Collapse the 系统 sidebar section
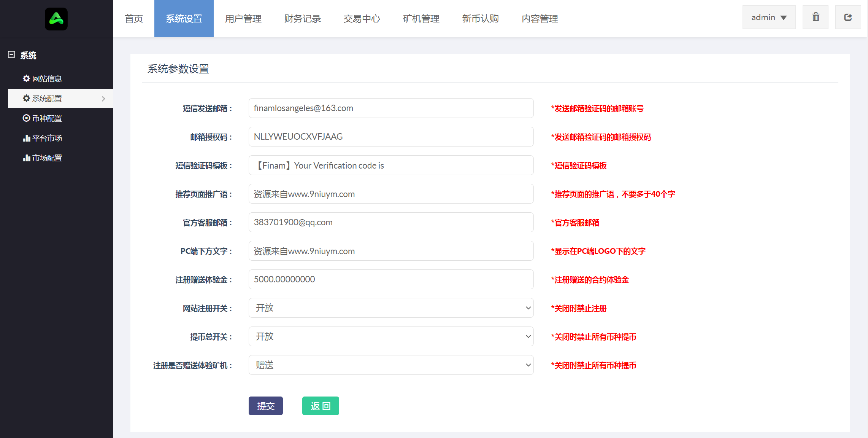The width and height of the screenshot is (868, 438). pos(11,55)
